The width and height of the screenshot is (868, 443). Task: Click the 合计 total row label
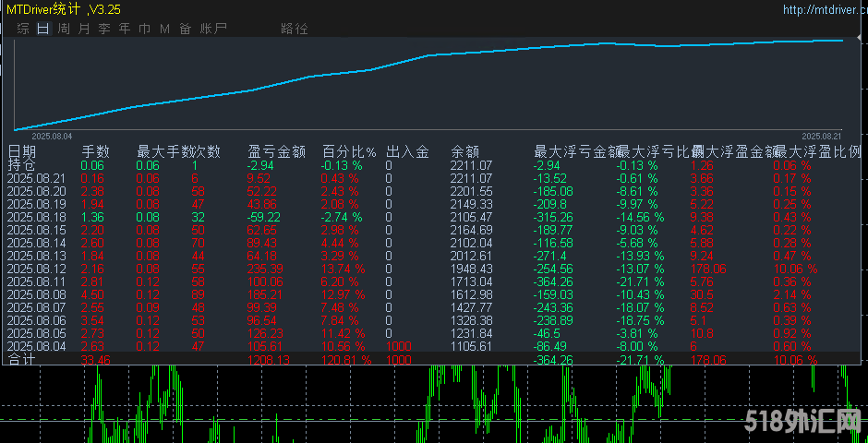[21, 360]
